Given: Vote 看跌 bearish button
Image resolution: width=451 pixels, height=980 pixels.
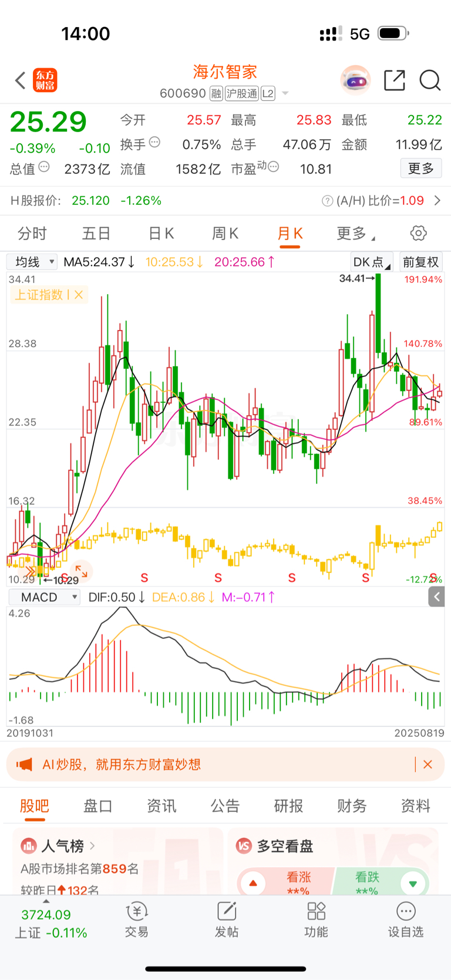Looking at the screenshot, I should click(x=382, y=883).
